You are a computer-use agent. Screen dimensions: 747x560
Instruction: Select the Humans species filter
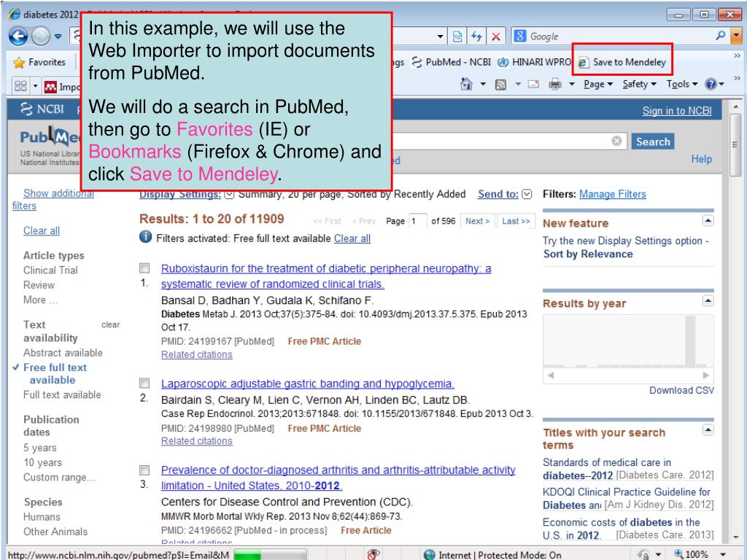click(x=42, y=517)
